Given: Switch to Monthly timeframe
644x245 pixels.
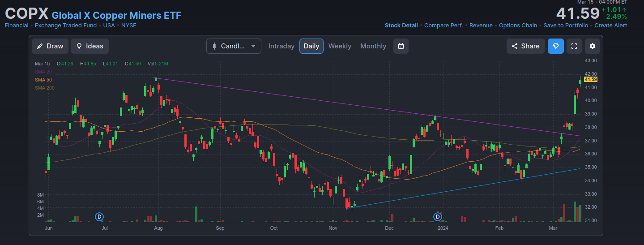Looking at the screenshot, I should (x=373, y=46).
